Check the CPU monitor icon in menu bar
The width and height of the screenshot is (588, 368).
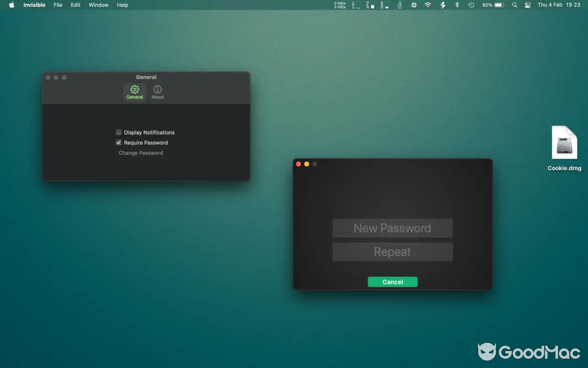coord(356,5)
